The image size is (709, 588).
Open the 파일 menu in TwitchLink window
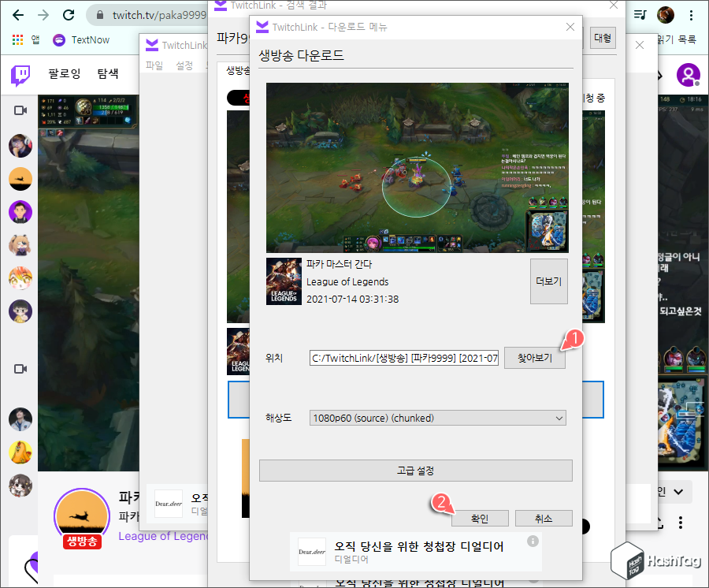tap(154, 65)
